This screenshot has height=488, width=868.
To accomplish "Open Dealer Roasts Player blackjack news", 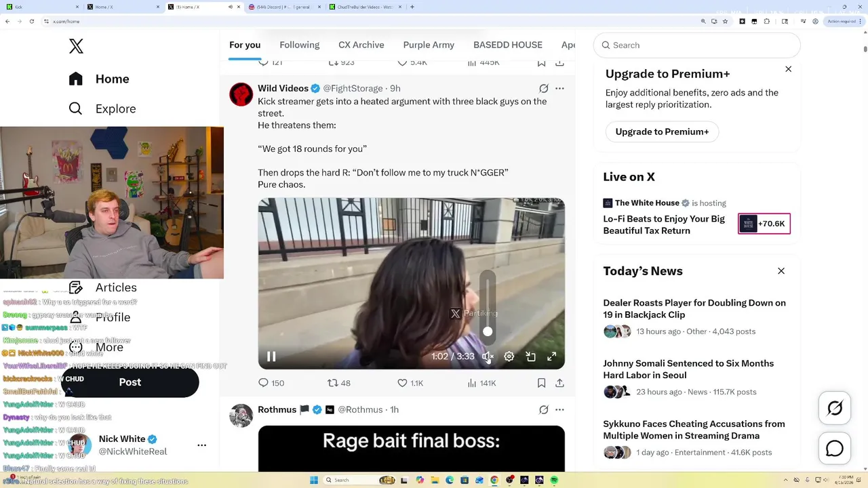I will [694, 308].
